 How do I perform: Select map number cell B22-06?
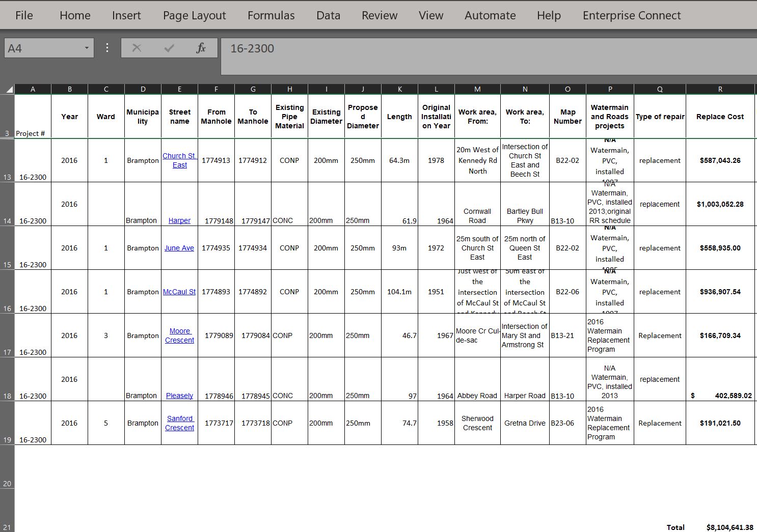(567, 292)
